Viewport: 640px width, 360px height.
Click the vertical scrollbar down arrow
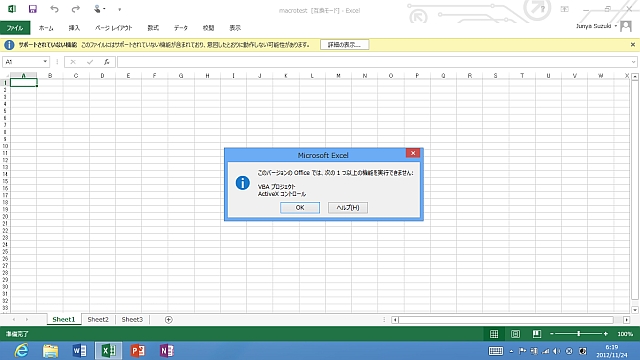point(635,310)
